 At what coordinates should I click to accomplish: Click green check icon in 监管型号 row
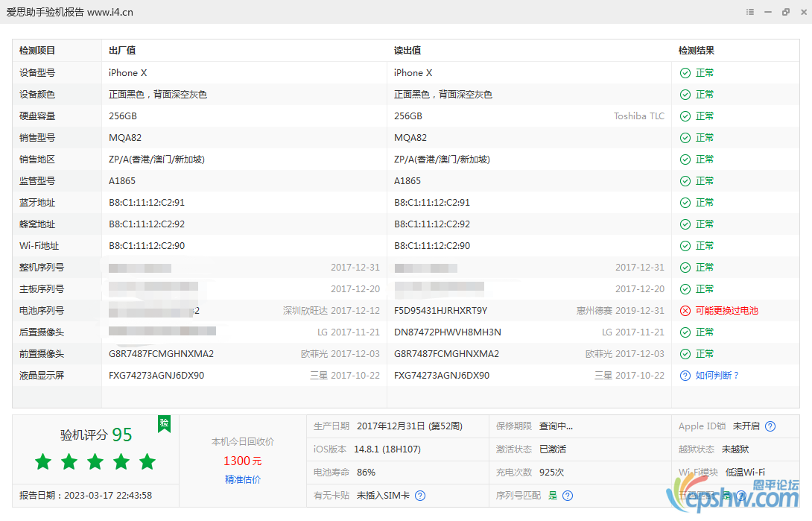(685, 181)
